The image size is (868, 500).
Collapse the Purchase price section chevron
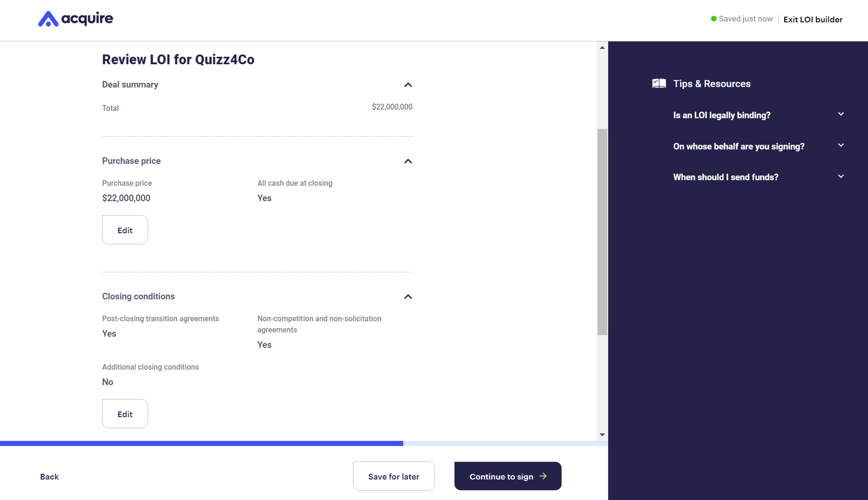coord(408,161)
